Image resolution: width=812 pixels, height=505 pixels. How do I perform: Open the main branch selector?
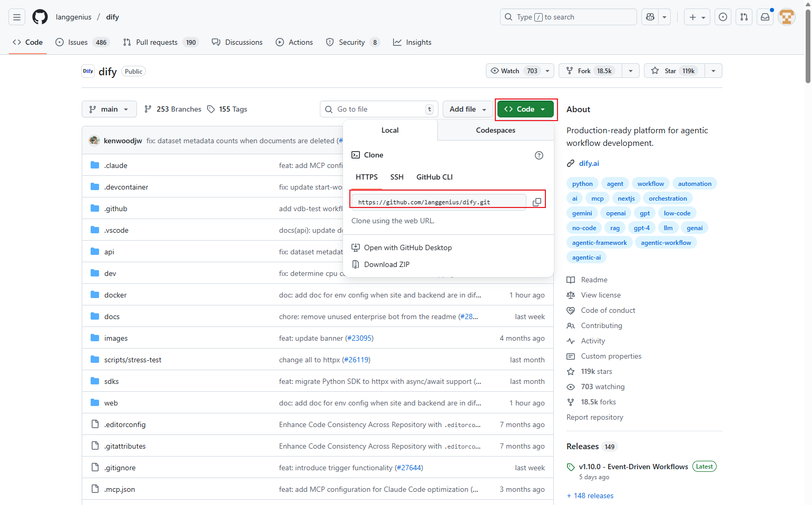(x=109, y=109)
